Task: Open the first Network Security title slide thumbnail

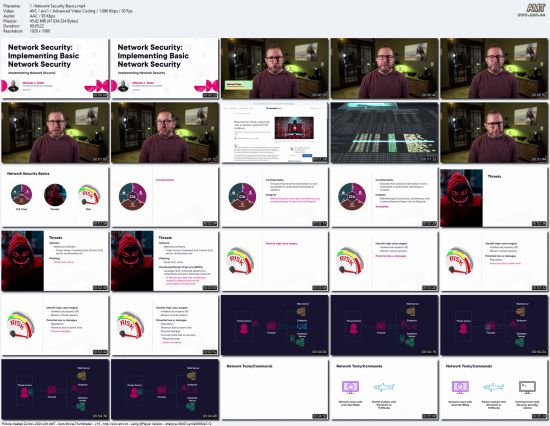Action: 55,68
